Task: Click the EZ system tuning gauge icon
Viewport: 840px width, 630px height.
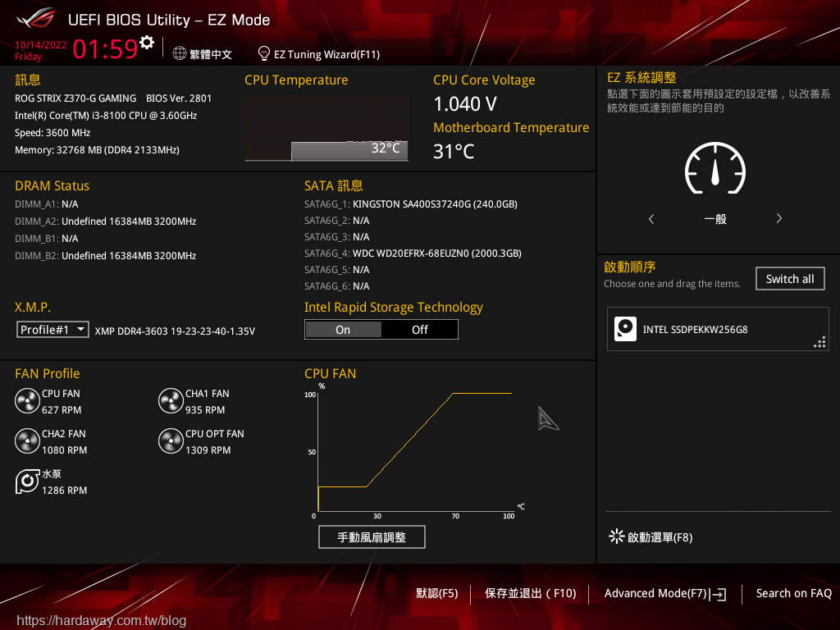Action: tap(715, 168)
